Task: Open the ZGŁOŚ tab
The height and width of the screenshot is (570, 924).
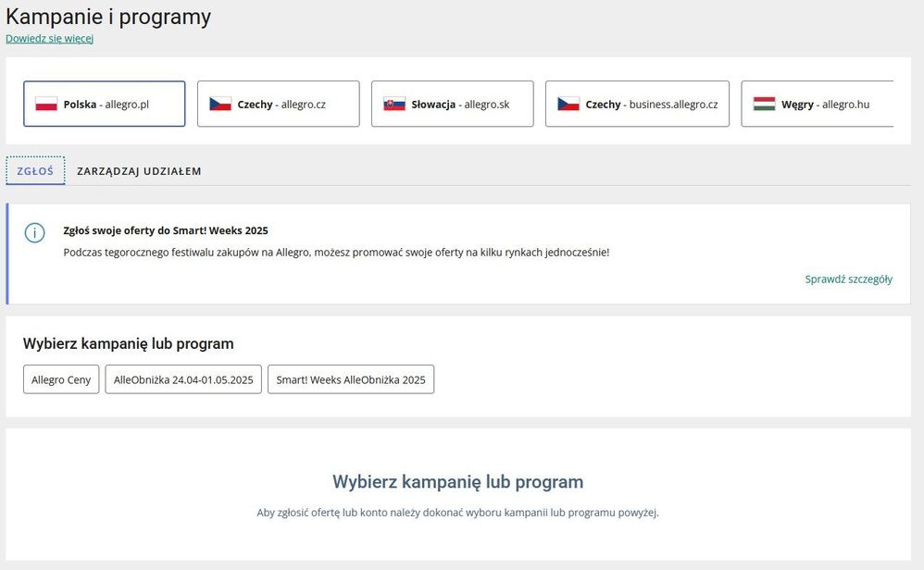Action: [x=35, y=171]
